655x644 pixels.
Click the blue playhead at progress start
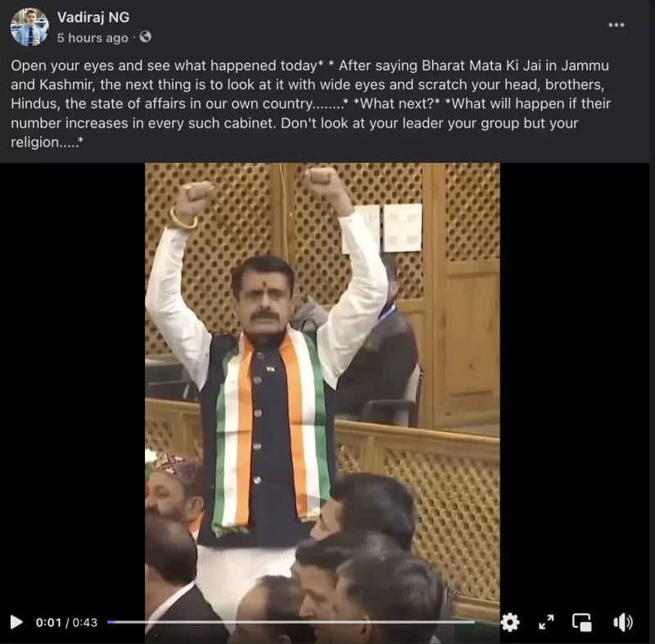(x=111, y=622)
